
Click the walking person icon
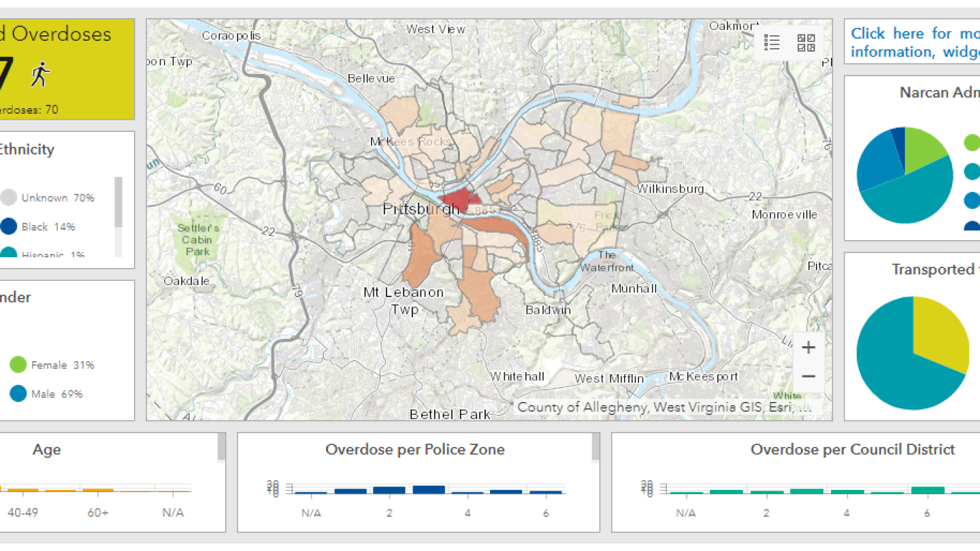(x=40, y=74)
